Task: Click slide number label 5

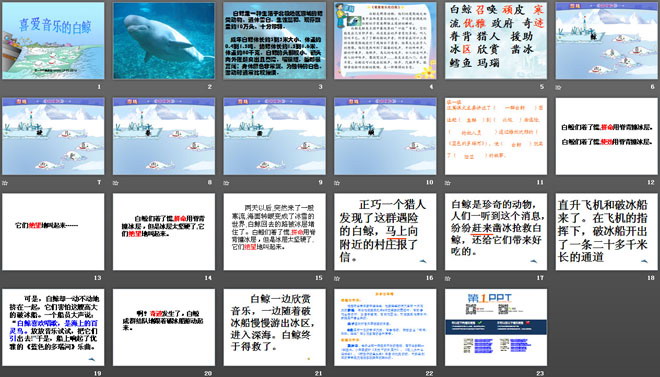Action: [x=542, y=87]
